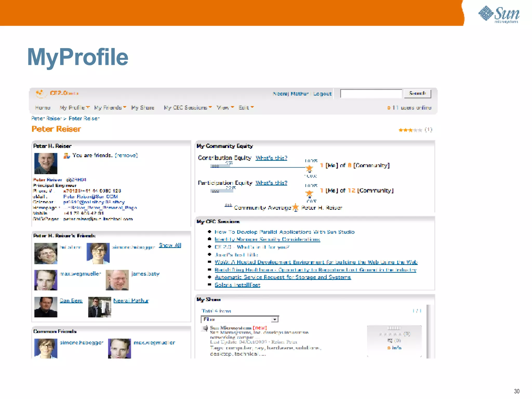Click max.wegmueller's photo in Common Friends
This screenshot has height=399, width=532.
point(119,349)
